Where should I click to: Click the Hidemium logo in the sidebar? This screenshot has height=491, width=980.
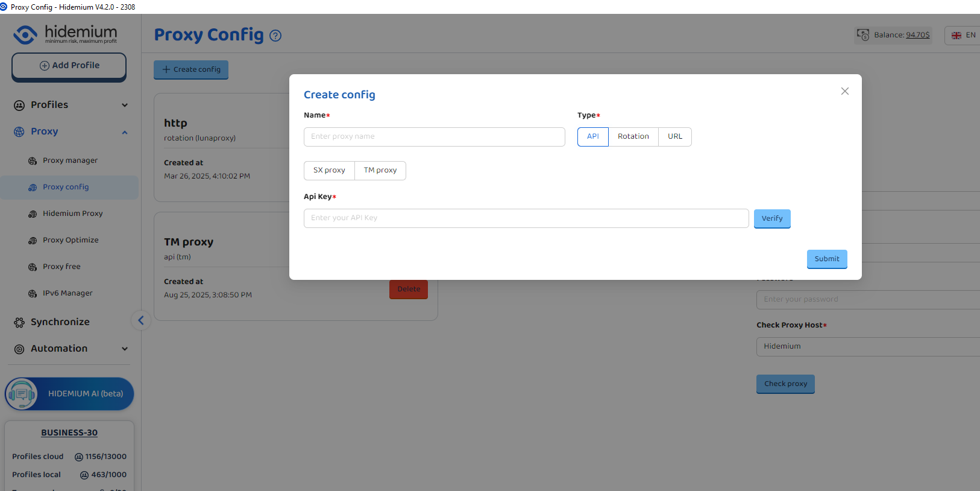pyautogui.click(x=65, y=34)
